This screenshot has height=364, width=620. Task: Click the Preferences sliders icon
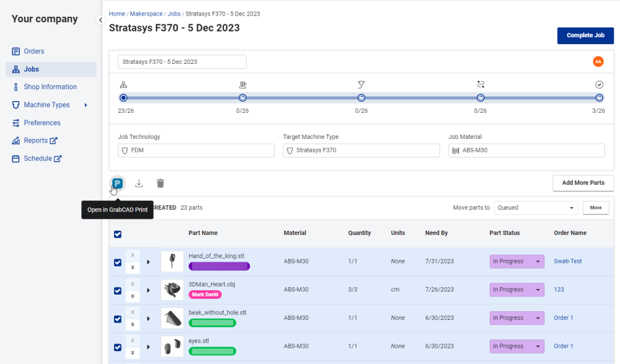click(x=16, y=123)
